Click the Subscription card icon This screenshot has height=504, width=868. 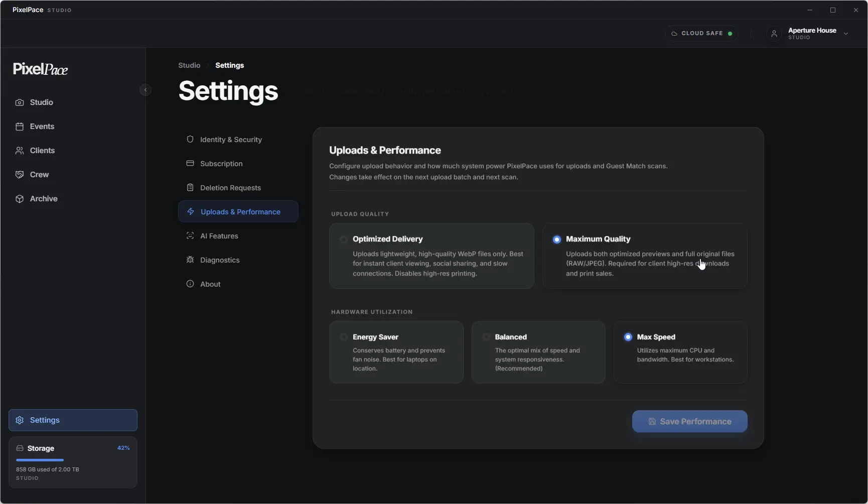(x=190, y=163)
